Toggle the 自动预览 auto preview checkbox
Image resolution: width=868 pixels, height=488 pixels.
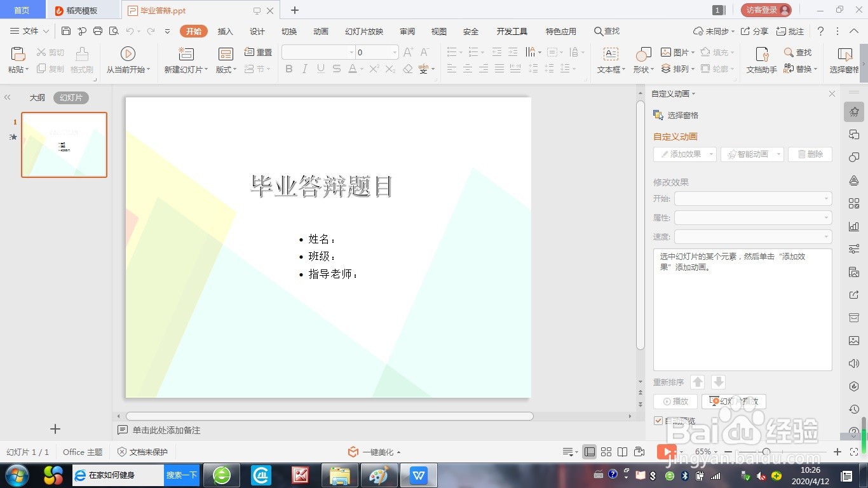658,421
